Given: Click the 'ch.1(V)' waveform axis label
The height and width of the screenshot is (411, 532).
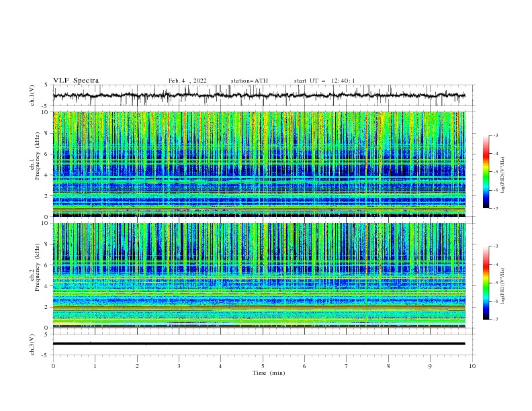Looking at the screenshot, I should point(32,95).
